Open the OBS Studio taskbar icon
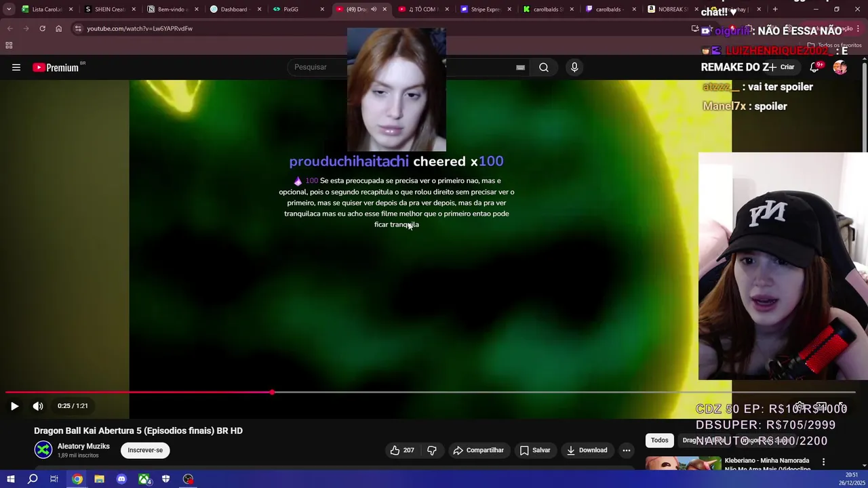This screenshot has height=488, width=868. pos(188,479)
